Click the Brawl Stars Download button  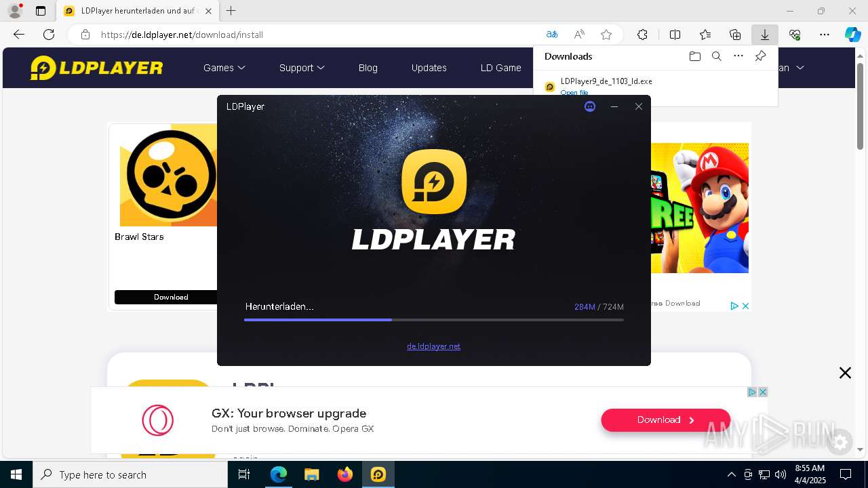[166, 297]
